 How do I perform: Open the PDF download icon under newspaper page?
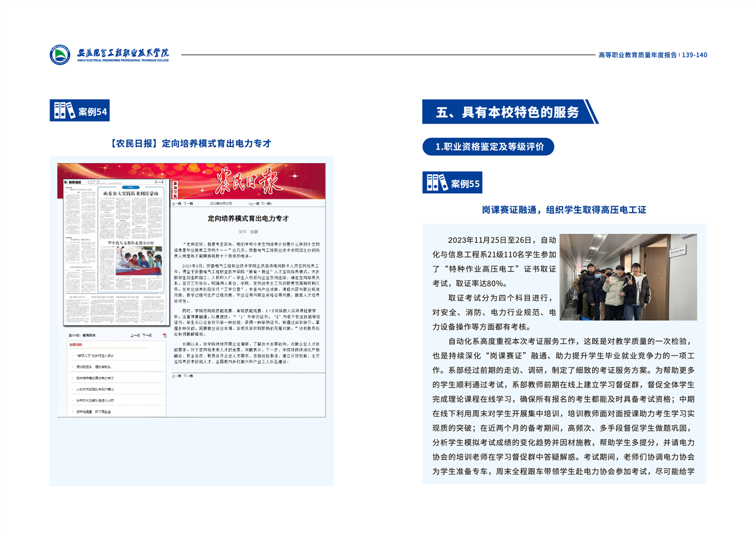click(164, 336)
